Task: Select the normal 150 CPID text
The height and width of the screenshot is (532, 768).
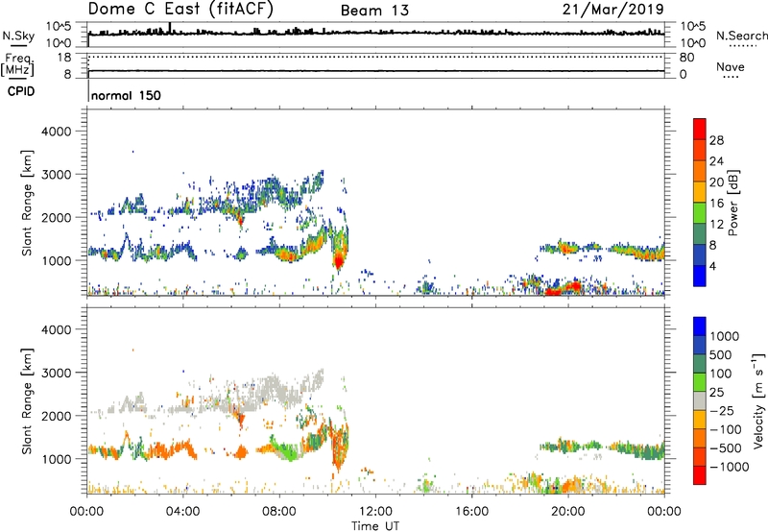Action: (126, 95)
